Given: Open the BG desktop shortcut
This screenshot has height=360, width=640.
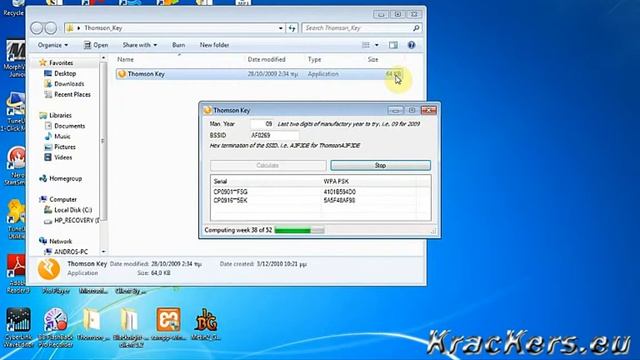Looking at the screenshot, I should 206,324.
